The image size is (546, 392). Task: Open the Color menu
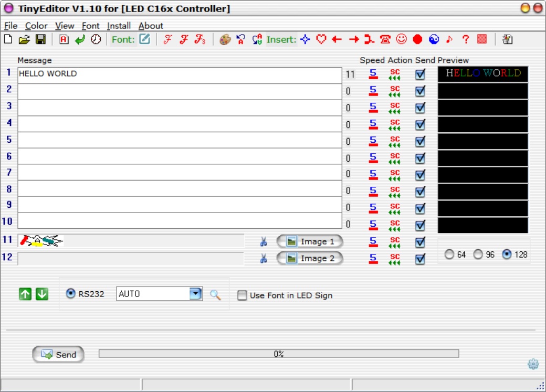[36, 26]
